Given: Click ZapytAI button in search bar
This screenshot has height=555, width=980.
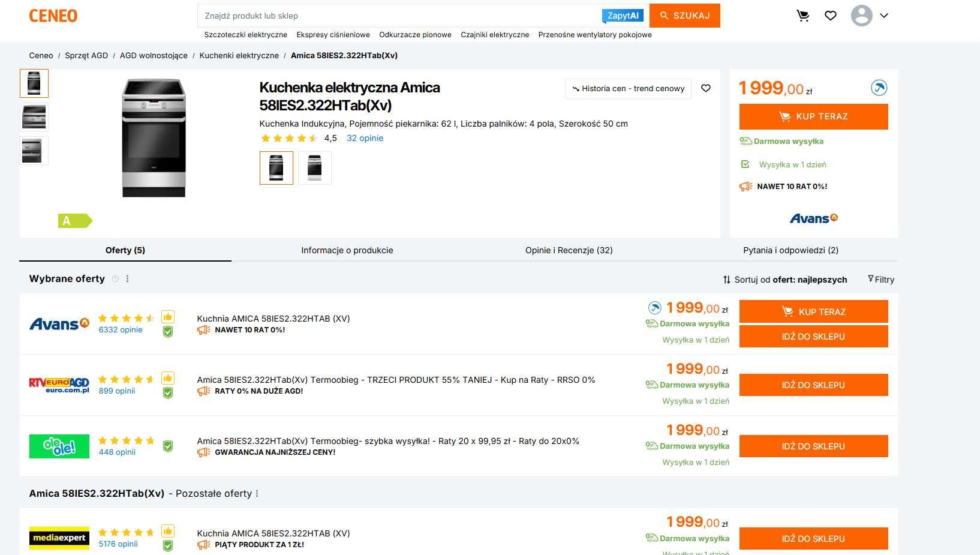Looking at the screenshot, I should click(623, 16).
